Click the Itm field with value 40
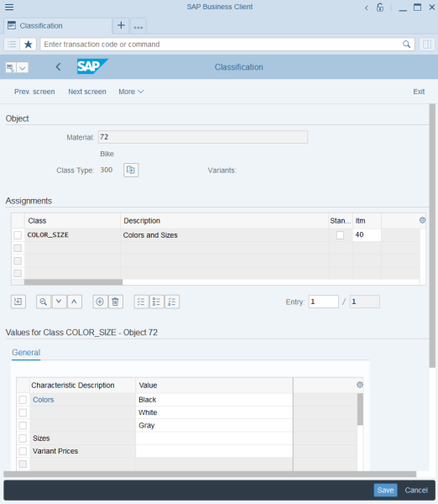The width and height of the screenshot is (438, 504). 367,234
